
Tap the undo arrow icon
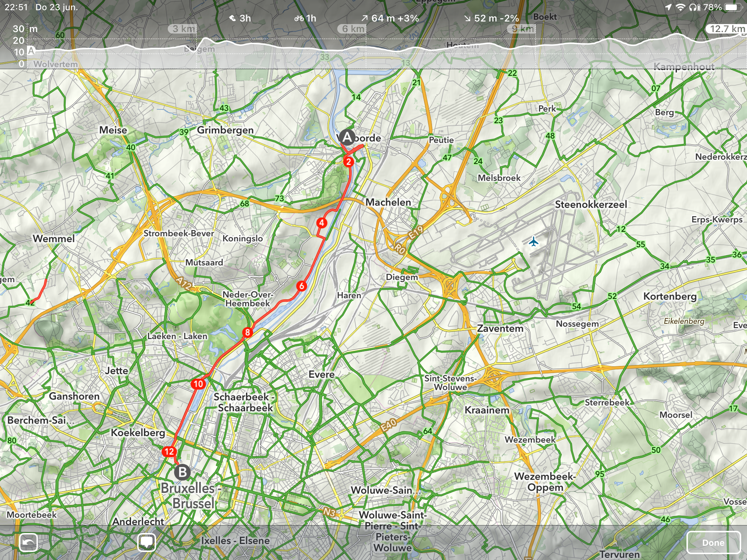(28, 542)
